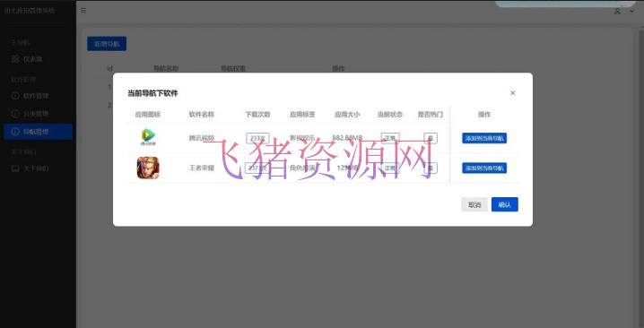This screenshot has height=328, width=644.
Task: Click the 应用图标 column header
Action: pyautogui.click(x=148, y=115)
